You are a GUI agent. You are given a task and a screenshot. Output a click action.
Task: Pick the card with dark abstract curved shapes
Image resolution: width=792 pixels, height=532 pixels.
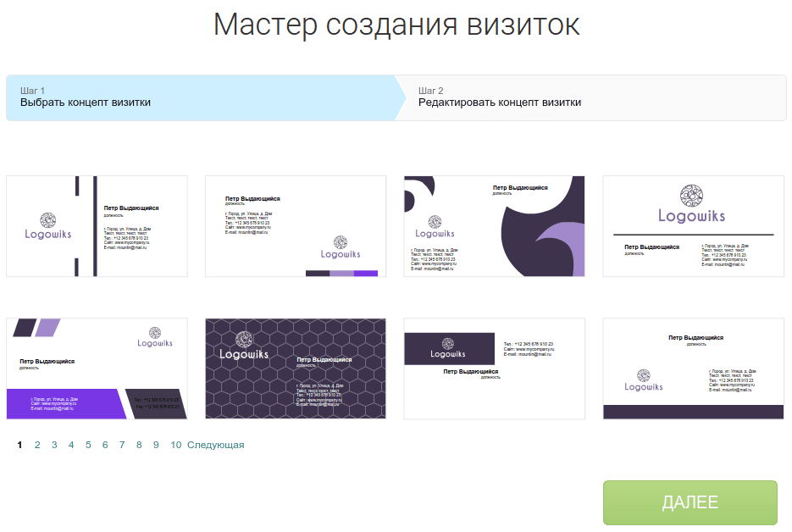click(x=494, y=226)
